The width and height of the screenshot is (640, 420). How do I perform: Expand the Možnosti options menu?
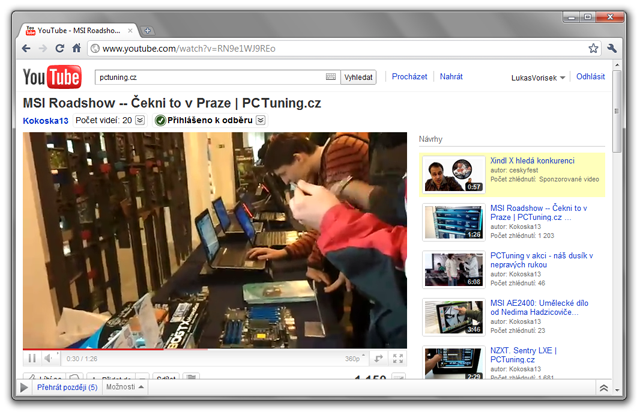pos(124,387)
